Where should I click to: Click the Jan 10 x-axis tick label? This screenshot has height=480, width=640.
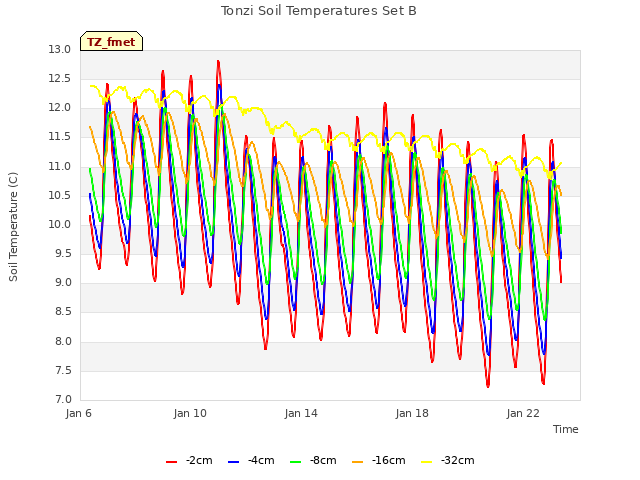[x=190, y=413]
